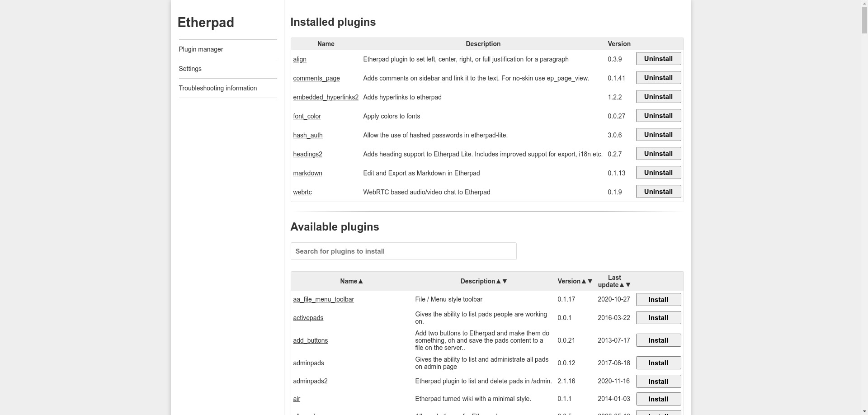Uninstall the webrtc plugin
This screenshot has height=415, width=868.
pyautogui.click(x=658, y=192)
